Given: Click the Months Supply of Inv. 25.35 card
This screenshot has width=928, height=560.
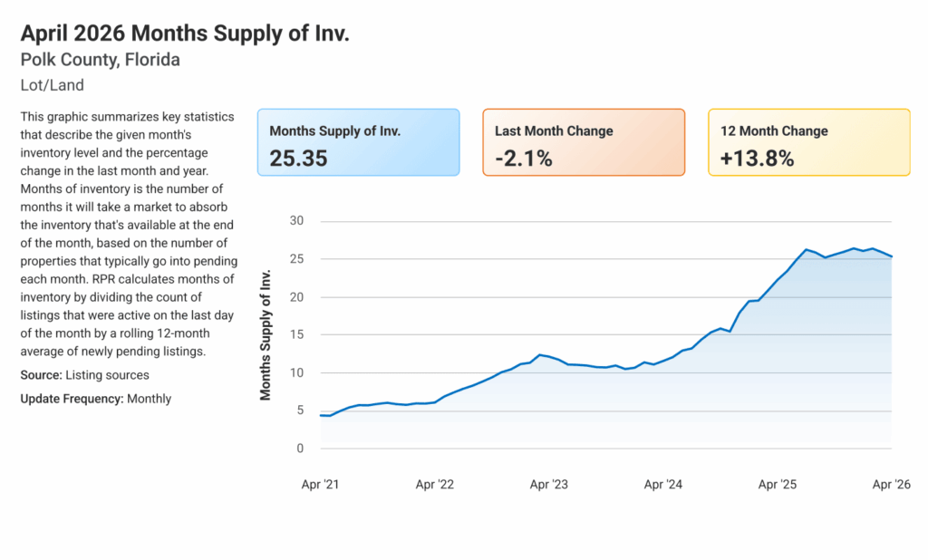Looking at the screenshot, I should coord(358,142).
